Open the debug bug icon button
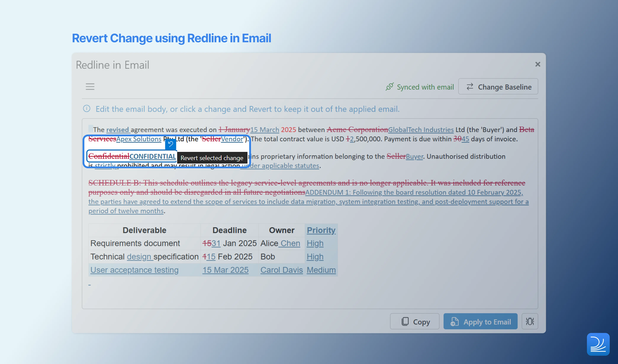The width and height of the screenshot is (618, 364). [x=530, y=322]
